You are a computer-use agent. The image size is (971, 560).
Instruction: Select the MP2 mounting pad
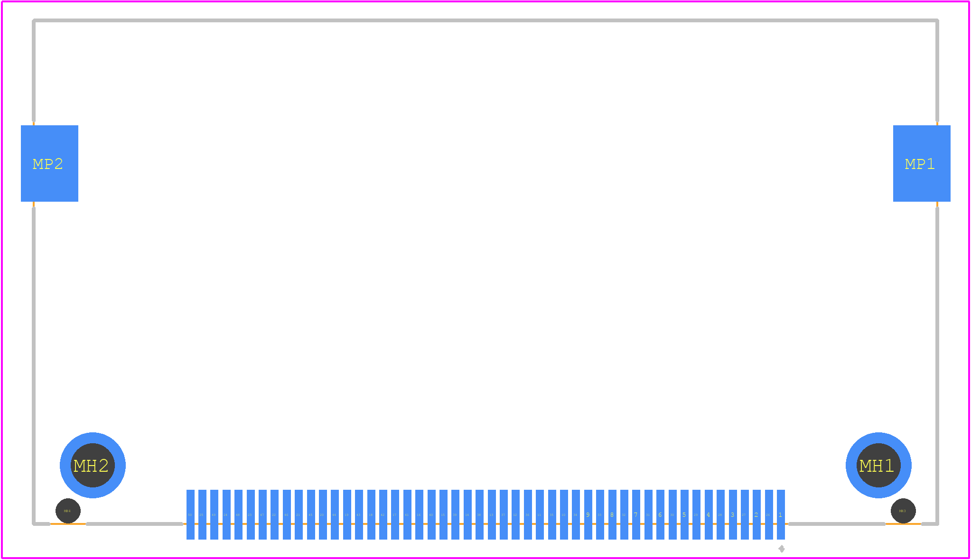(49, 163)
